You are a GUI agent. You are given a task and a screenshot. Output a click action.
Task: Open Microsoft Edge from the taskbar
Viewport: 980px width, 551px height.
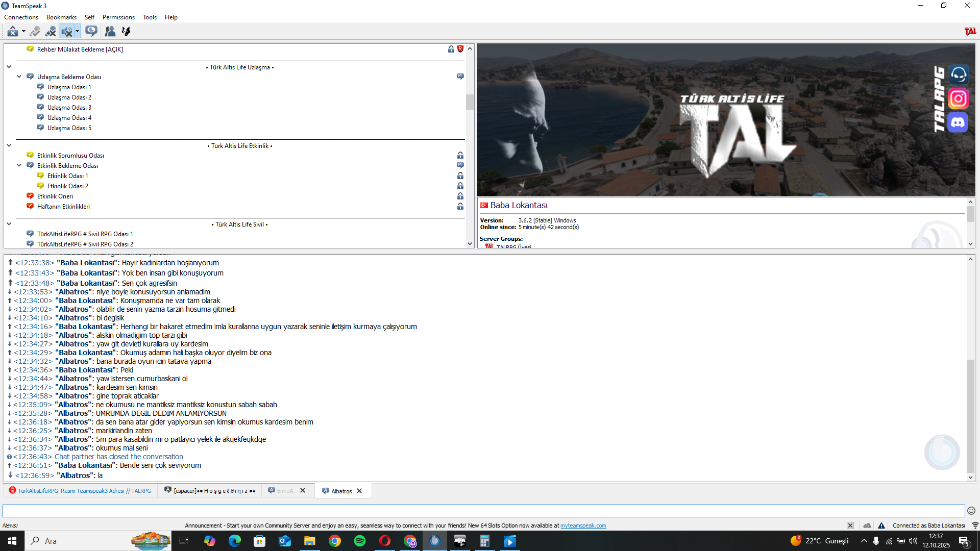click(x=235, y=541)
